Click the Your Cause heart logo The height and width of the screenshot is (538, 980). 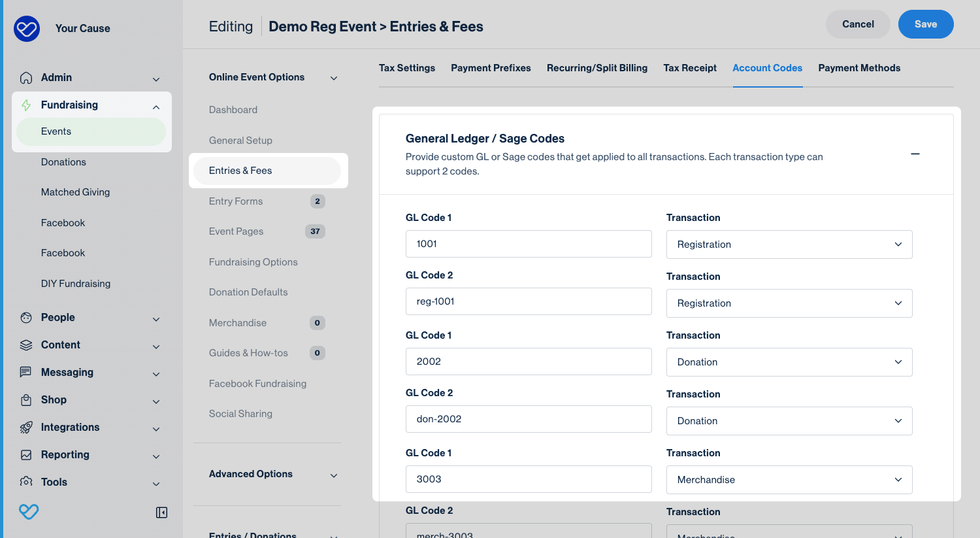27,29
